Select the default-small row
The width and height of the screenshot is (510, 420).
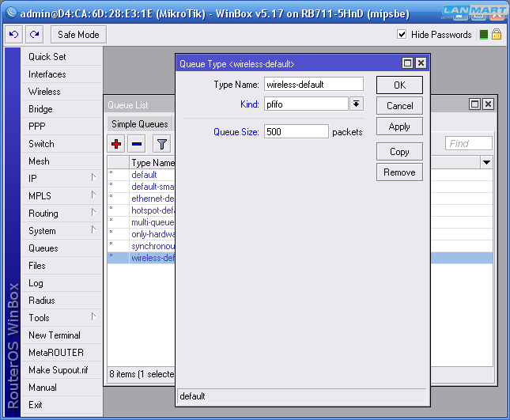pos(142,187)
